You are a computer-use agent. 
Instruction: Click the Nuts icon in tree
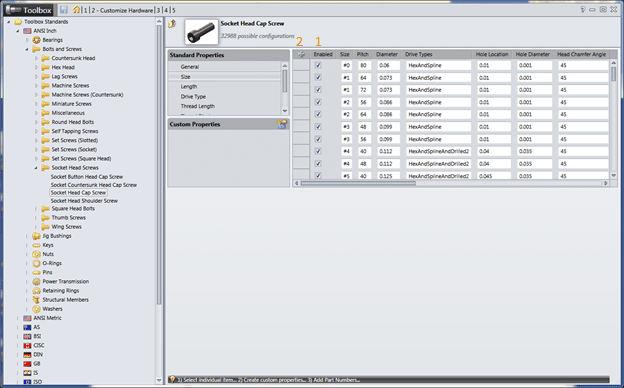click(37, 254)
